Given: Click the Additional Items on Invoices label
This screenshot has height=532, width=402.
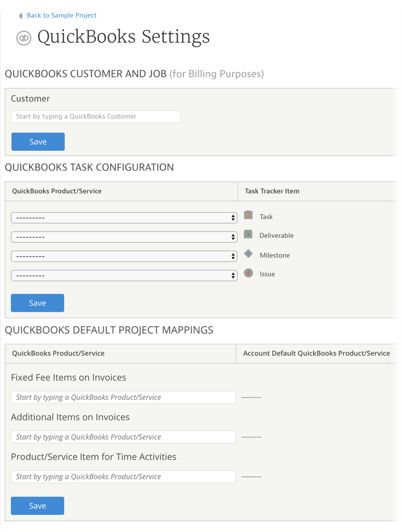Looking at the screenshot, I should coord(70,417).
